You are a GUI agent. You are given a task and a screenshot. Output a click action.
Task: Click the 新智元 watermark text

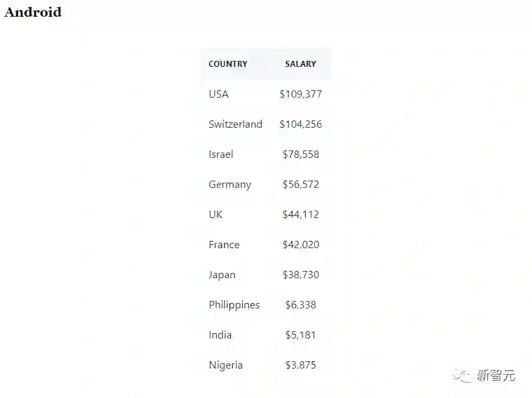[x=496, y=376]
